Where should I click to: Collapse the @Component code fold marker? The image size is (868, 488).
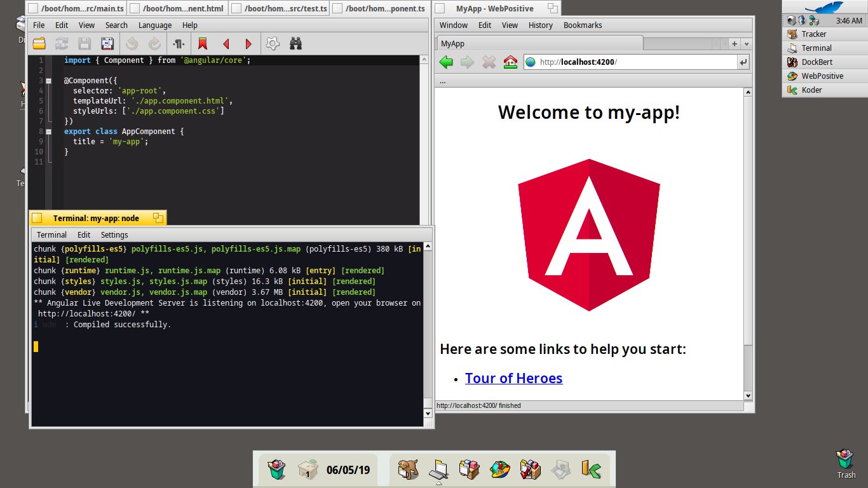[x=48, y=81]
